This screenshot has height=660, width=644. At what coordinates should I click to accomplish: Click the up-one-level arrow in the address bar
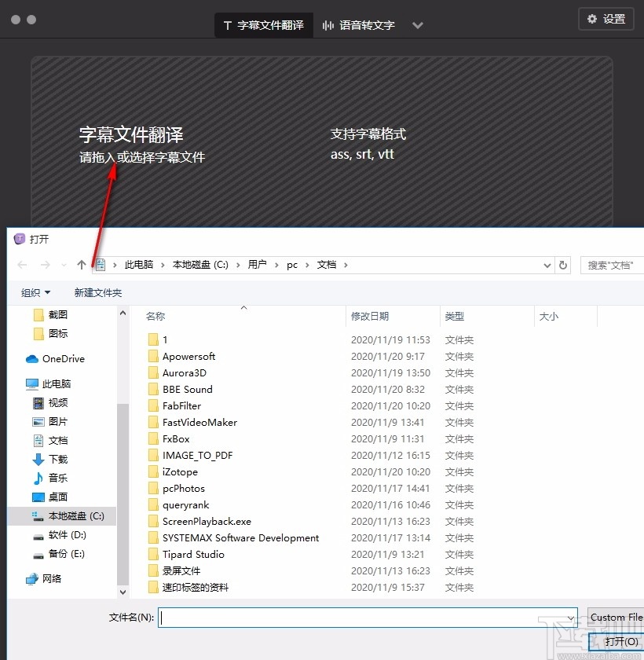tap(81, 265)
